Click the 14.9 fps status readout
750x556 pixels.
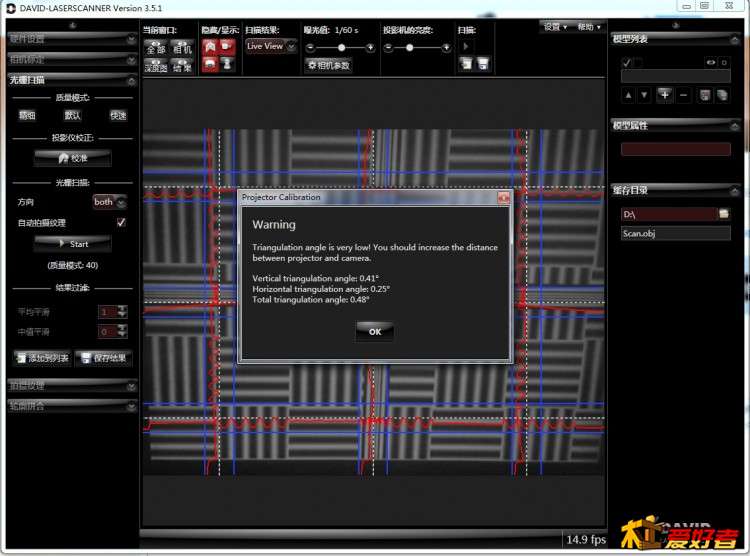(x=585, y=539)
